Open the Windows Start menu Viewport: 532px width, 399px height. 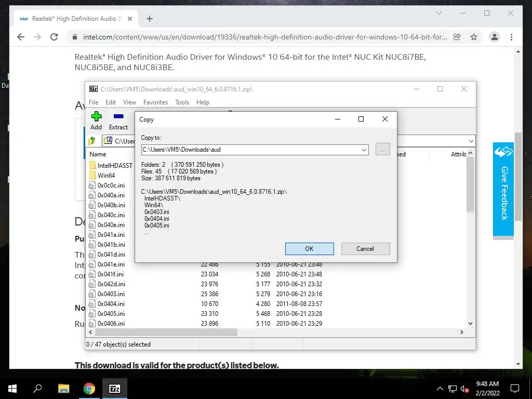pyautogui.click(x=12, y=389)
